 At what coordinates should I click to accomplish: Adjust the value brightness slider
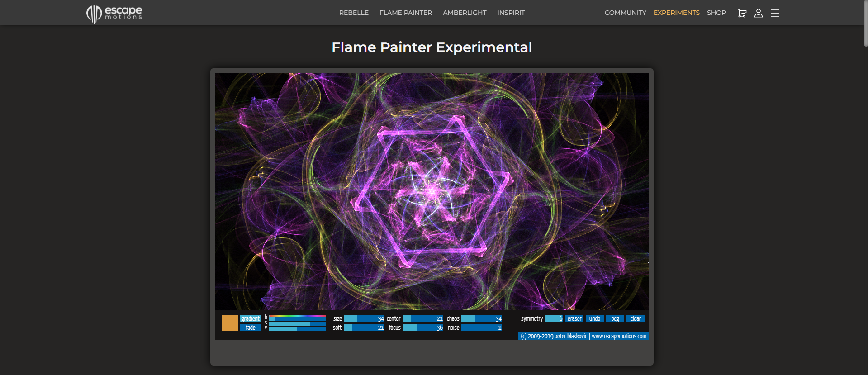(x=297, y=328)
